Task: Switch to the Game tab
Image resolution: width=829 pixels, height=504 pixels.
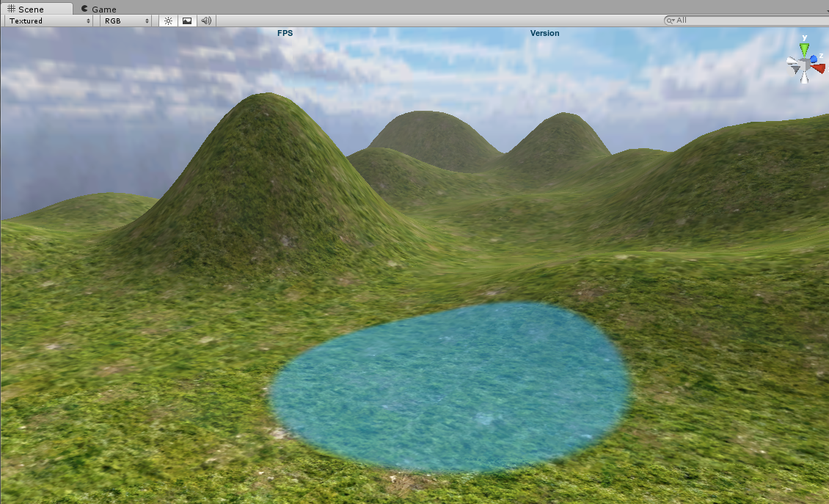Action: point(103,9)
